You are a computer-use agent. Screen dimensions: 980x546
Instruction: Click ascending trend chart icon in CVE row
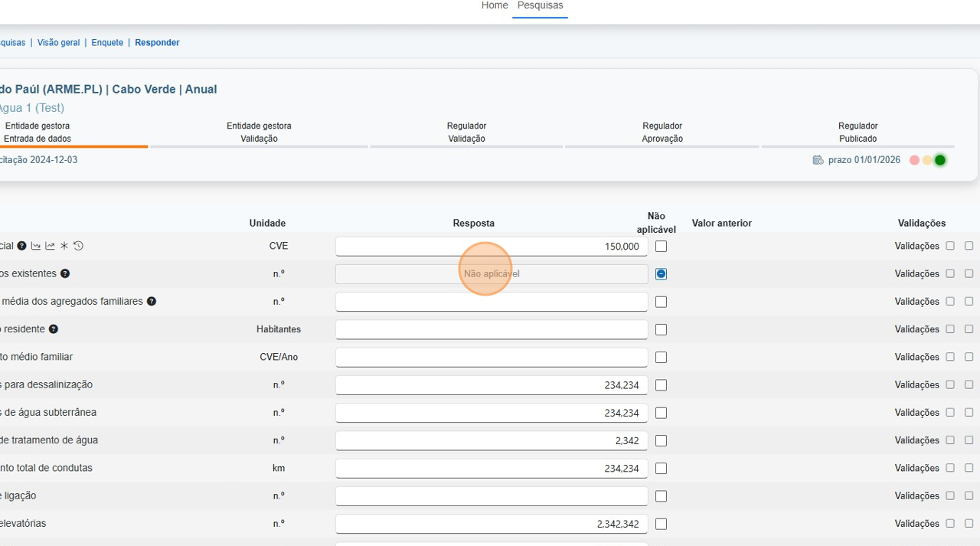50,246
